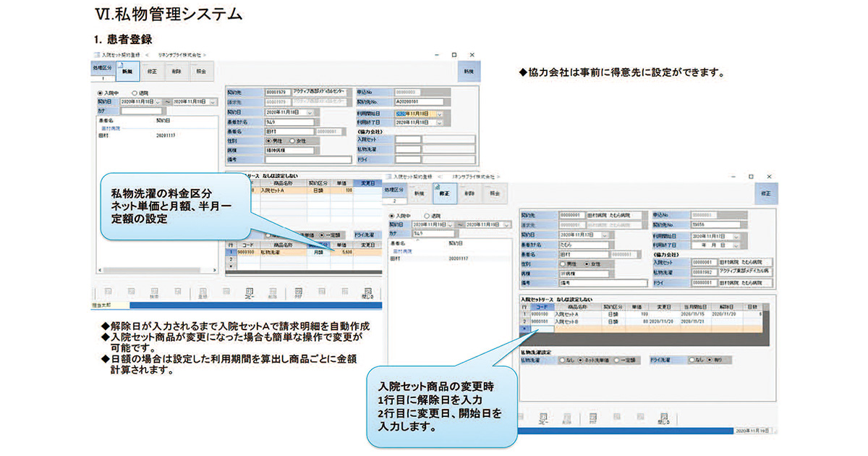The image size is (868, 456).
Task: Switch to the 修正 tab in the back window
Action: [x=152, y=72]
